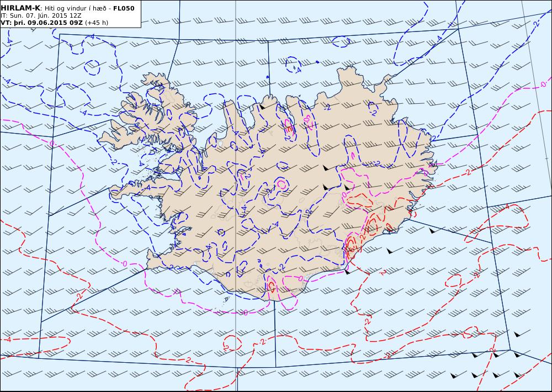Image resolution: width=552 pixels, height=392 pixels.
Task: Click the "VT: þri. 09.06.2015 09Z" valid time
Action: (x=41, y=23)
